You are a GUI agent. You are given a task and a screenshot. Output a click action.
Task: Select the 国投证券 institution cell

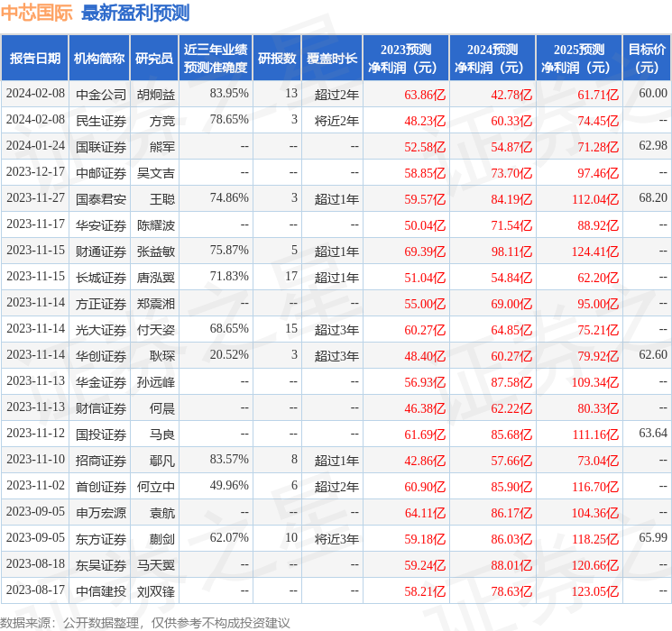(101, 434)
